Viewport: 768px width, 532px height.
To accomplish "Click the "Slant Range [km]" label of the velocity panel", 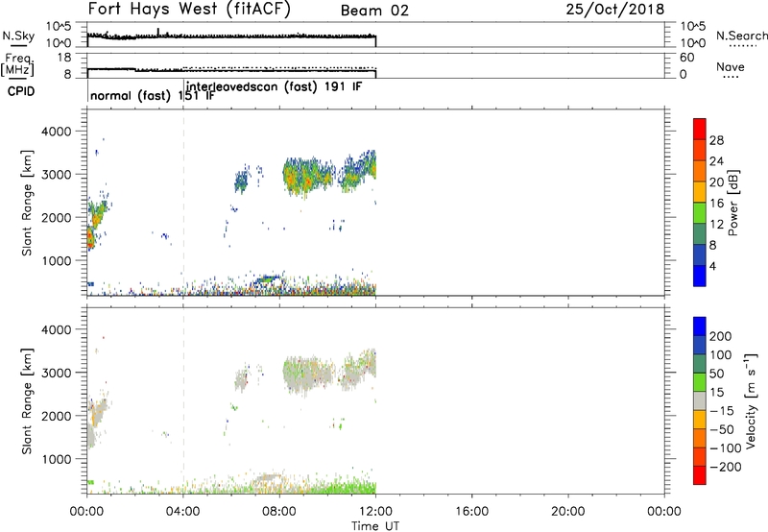I will point(27,401).
